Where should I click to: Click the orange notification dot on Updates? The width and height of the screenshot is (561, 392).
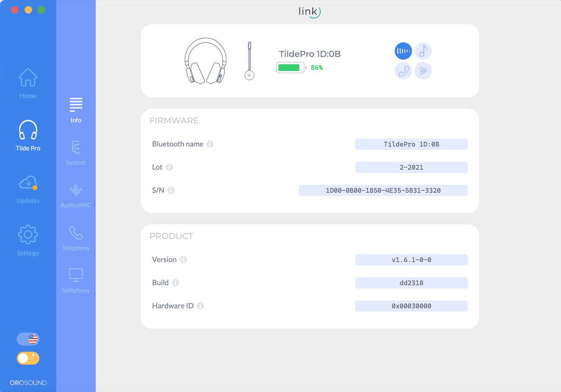pyautogui.click(x=35, y=187)
